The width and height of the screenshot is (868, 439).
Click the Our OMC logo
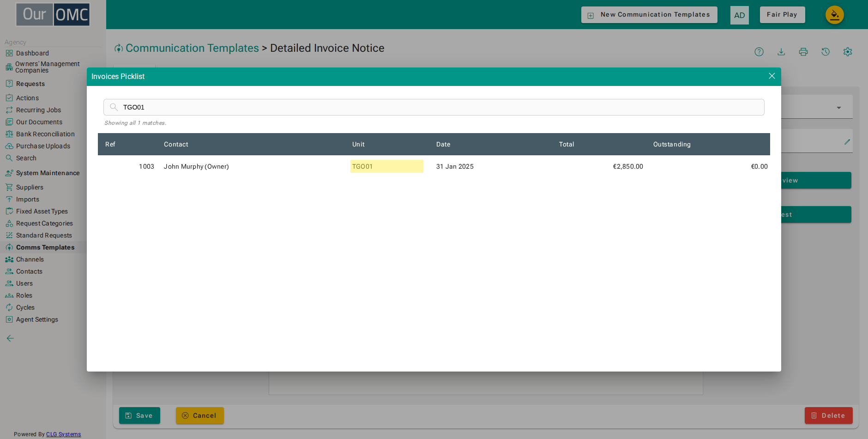pos(53,14)
